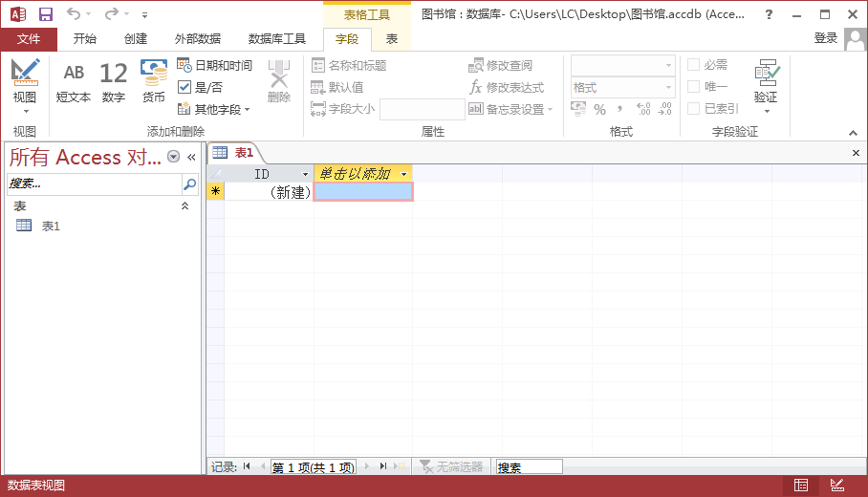Open the ID column dropdown arrow

pos(305,174)
